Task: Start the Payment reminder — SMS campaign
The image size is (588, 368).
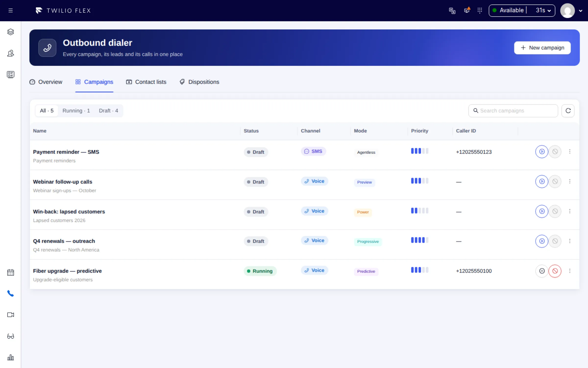Action: (x=542, y=152)
